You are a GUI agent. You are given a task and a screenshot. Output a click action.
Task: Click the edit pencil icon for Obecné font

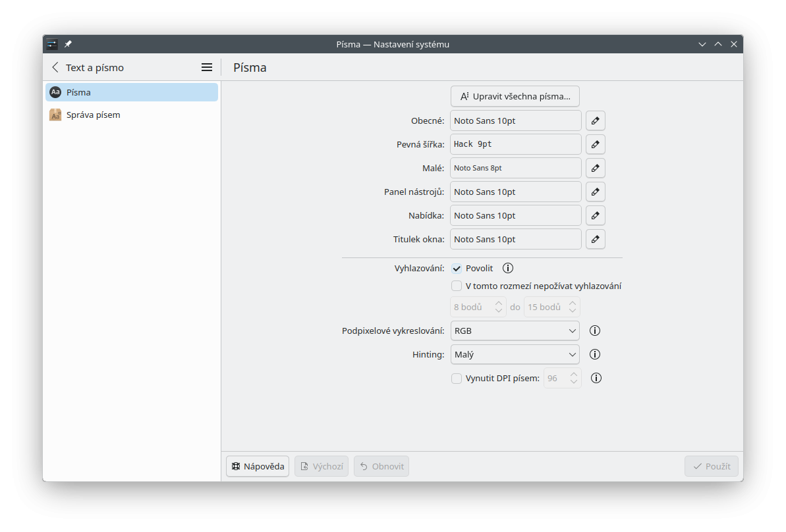(595, 120)
